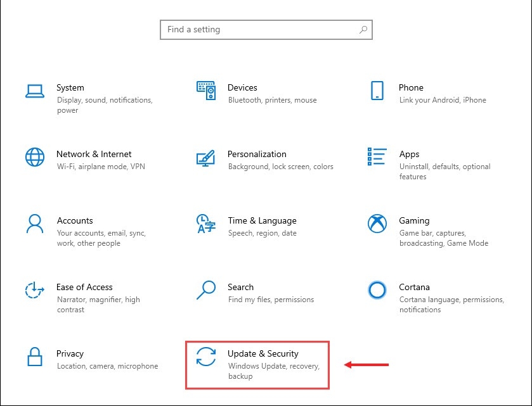Click the Personalization paintbrush icon
The height and width of the screenshot is (406, 532).
click(x=205, y=158)
